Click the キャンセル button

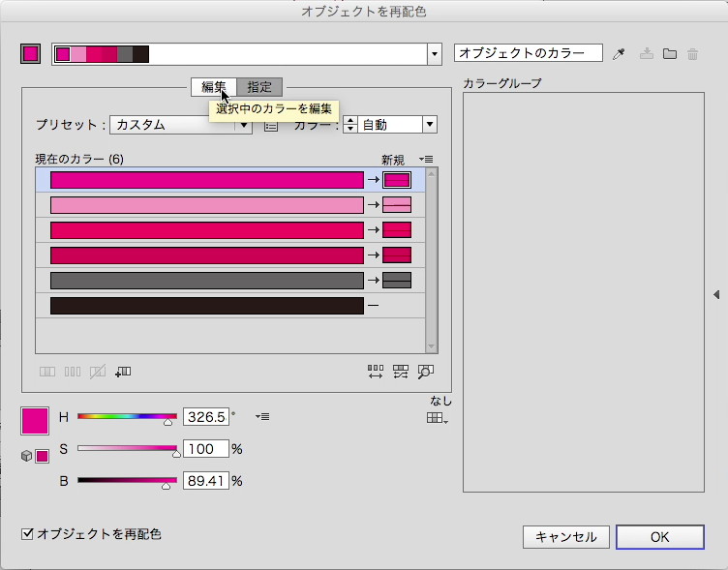coord(566,537)
